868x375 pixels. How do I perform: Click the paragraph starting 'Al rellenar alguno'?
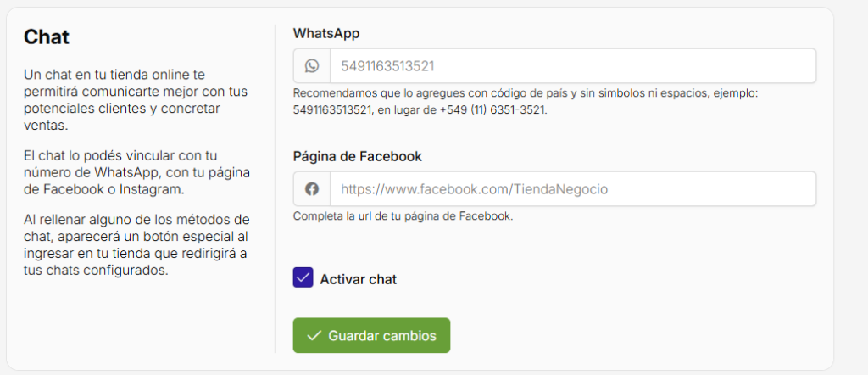tap(136, 245)
